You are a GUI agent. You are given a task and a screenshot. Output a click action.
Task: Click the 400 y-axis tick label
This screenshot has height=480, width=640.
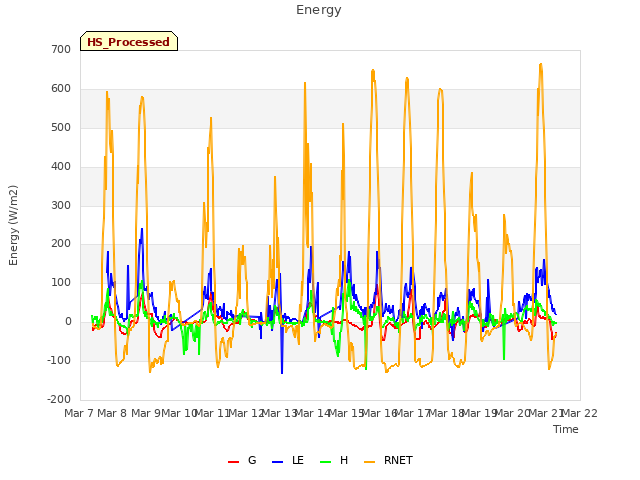(x=61, y=167)
